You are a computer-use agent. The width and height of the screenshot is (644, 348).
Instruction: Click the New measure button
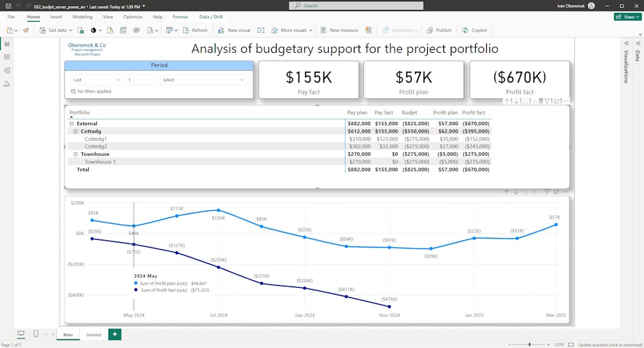coord(339,30)
